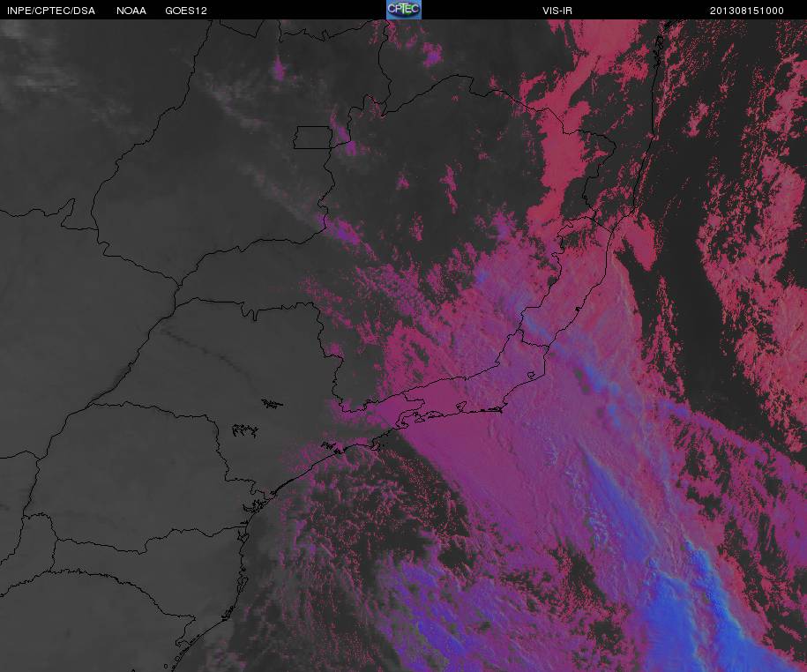Click the NOAA label in header
The width and height of the screenshot is (807, 672).
pos(131,11)
